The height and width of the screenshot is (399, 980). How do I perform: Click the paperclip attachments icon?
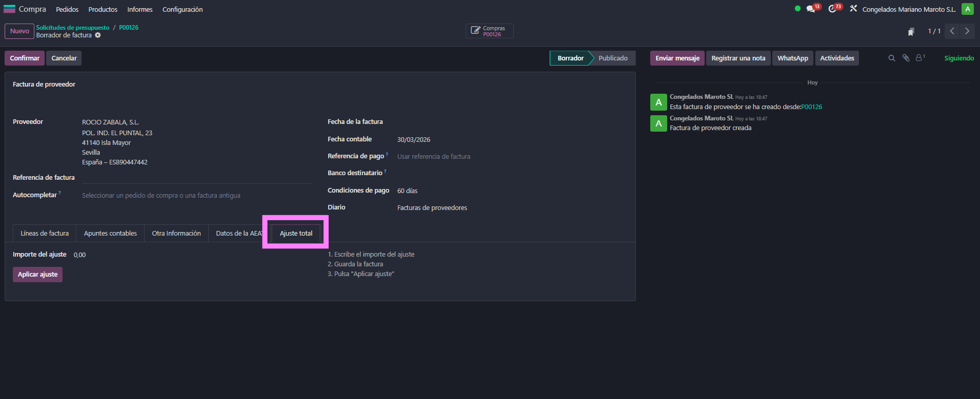(906, 58)
